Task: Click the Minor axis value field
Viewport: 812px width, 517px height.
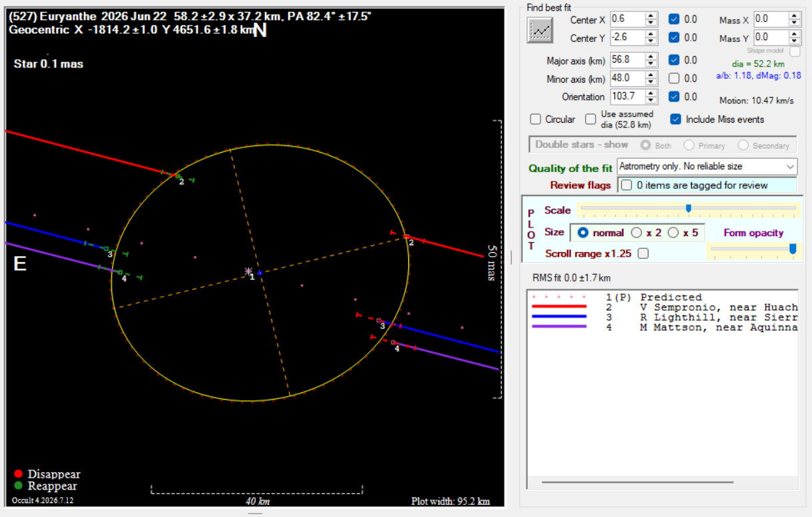Action: pyautogui.click(x=627, y=79)
